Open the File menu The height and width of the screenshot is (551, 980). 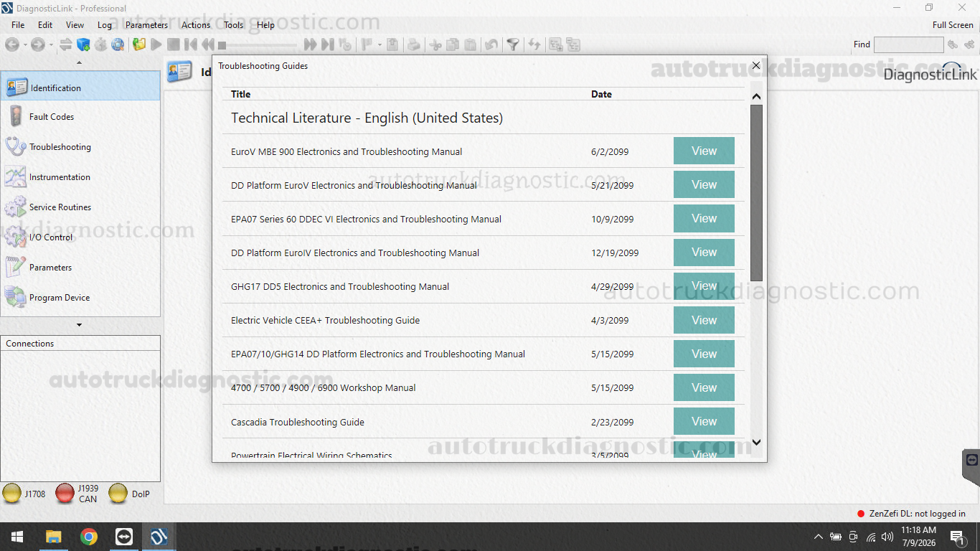point(18,24)
